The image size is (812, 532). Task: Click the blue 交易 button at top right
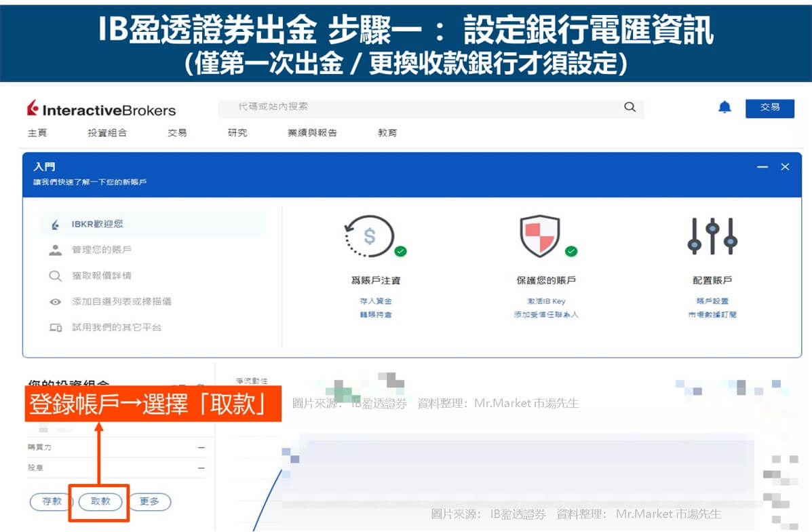[x=769, y=108]
